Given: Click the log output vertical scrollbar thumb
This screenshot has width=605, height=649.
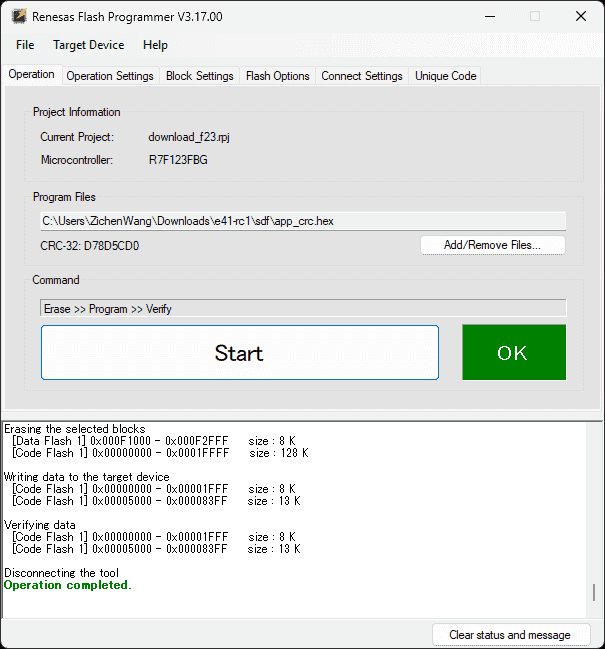Looking at the screenshot, I should 594,591.
